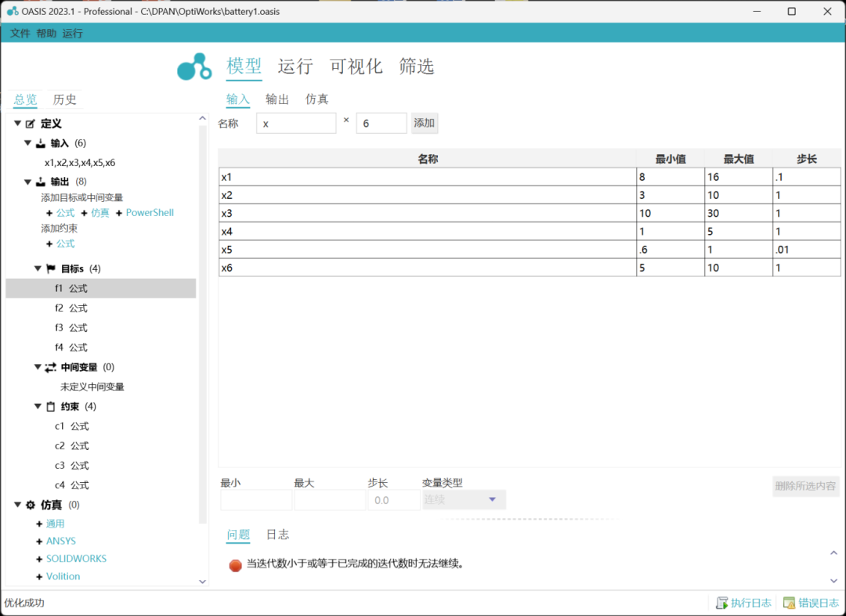The height and width of the screenshot is (616, 846).
Task: Collapse the 约束 tree section
Action: click(37, 406)
